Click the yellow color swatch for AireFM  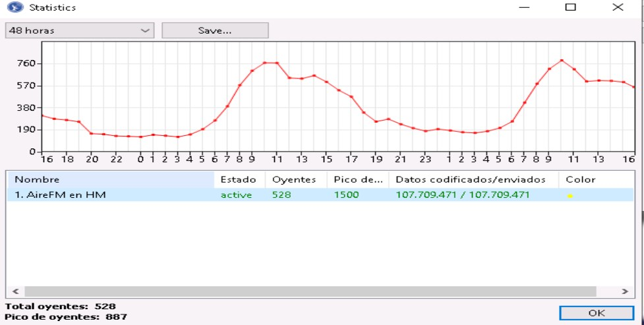click(570, 196)
